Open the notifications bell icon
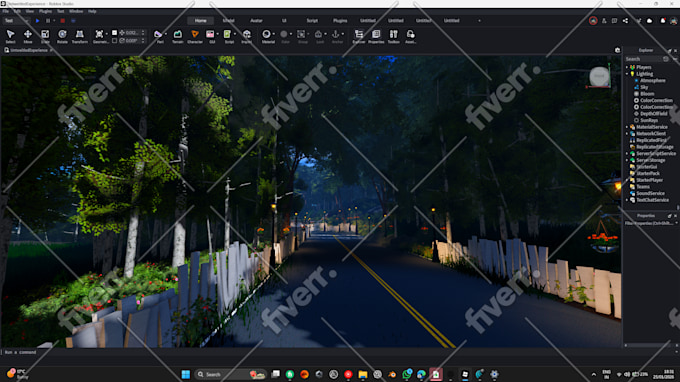 [663, 20]
